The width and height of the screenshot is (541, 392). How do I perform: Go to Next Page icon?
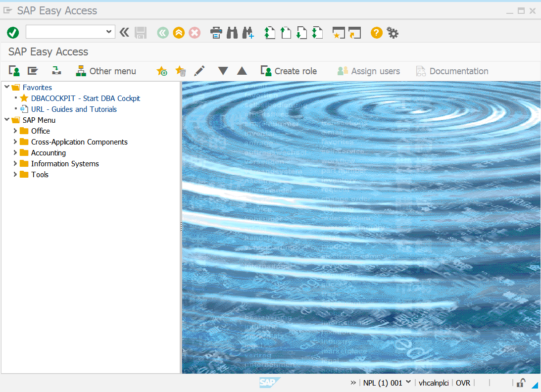click(x=301, y=33)
